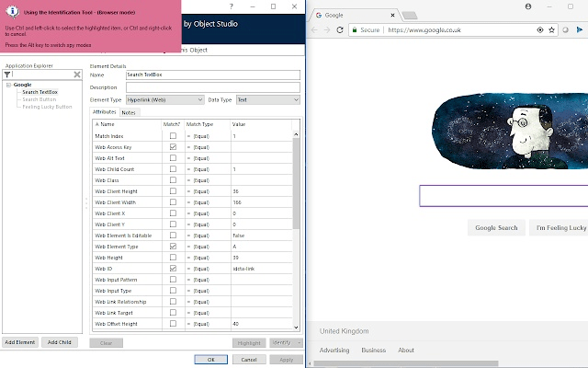Enable Match checkbox for Web Alt Text
This screenshot has height=368, width=588.
tap(173, 157)
